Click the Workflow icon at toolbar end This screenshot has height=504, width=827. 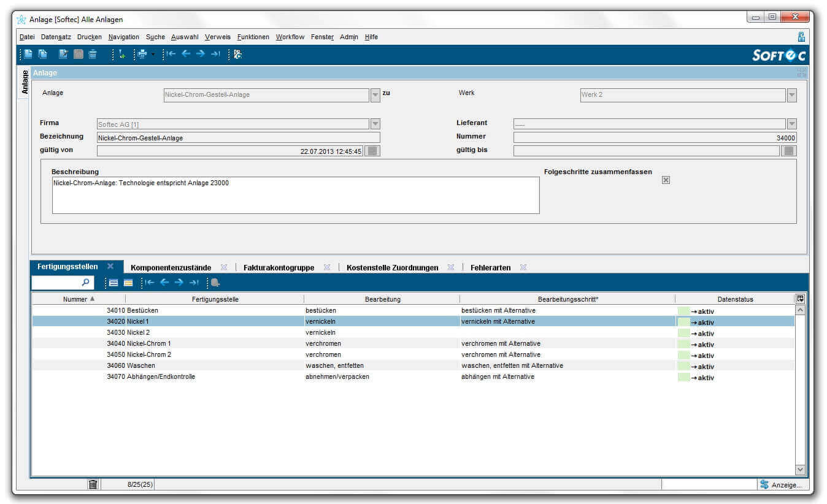pyautogui.click(x=238, y=54)
